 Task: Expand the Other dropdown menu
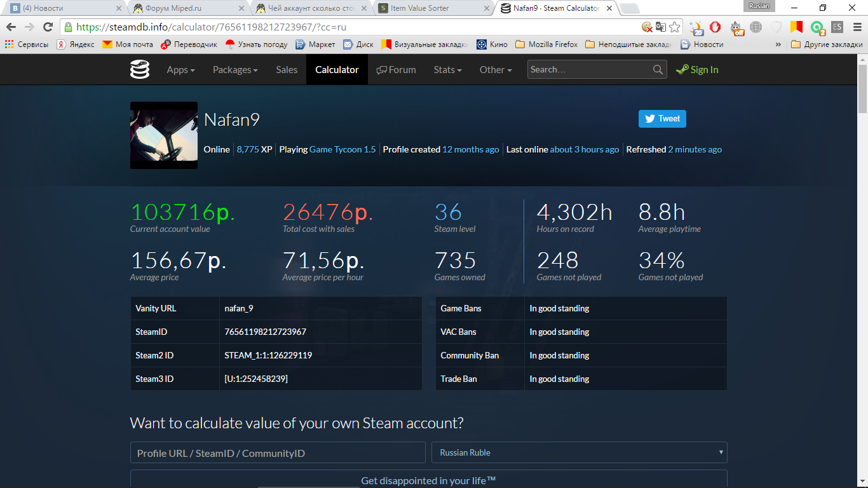tap(496, 70)
